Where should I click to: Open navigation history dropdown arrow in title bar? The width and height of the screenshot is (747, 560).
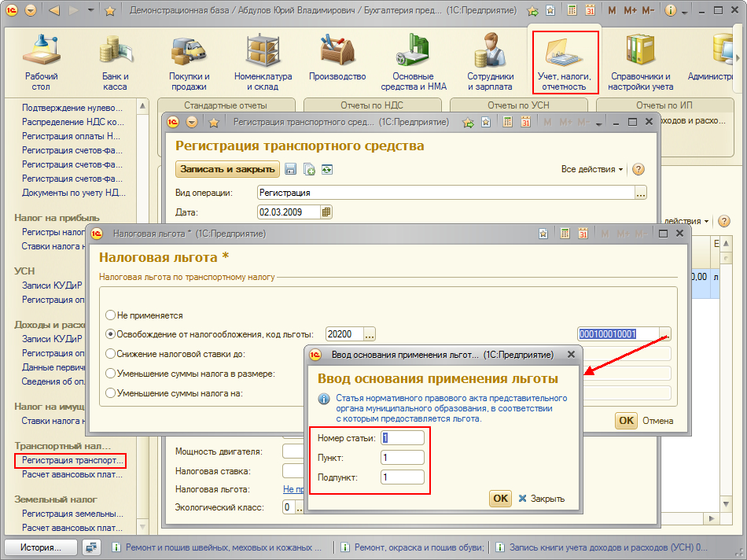[x=90, y=10]
